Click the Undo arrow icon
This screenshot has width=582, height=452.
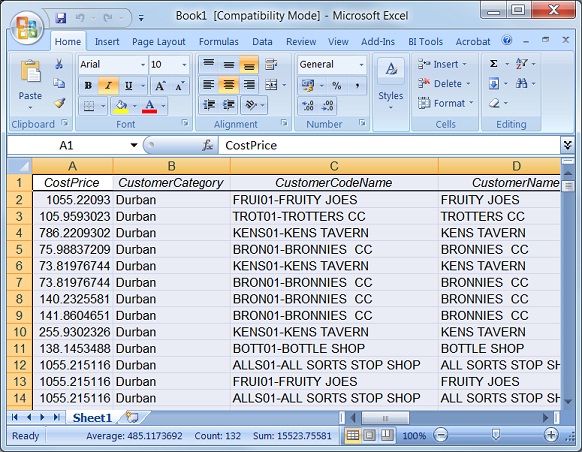[x=80, y=17]
